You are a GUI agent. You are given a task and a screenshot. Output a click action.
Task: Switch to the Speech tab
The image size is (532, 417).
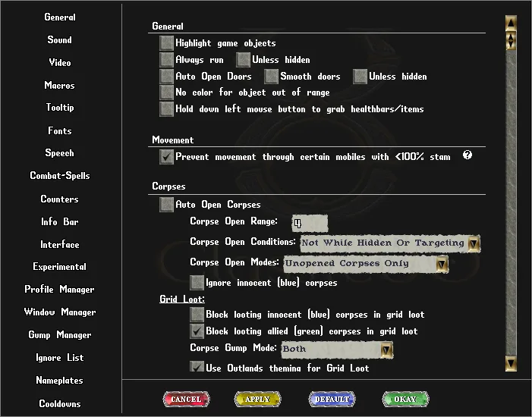pos(60,153)
